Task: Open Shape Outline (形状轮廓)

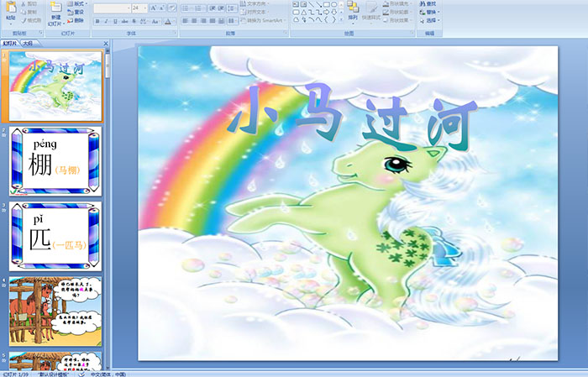Action: pos(397,12)
